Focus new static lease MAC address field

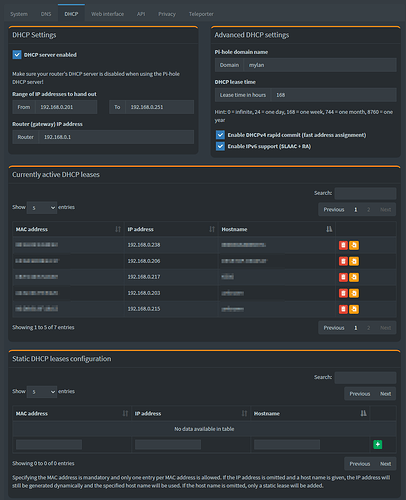pos(49,444)
